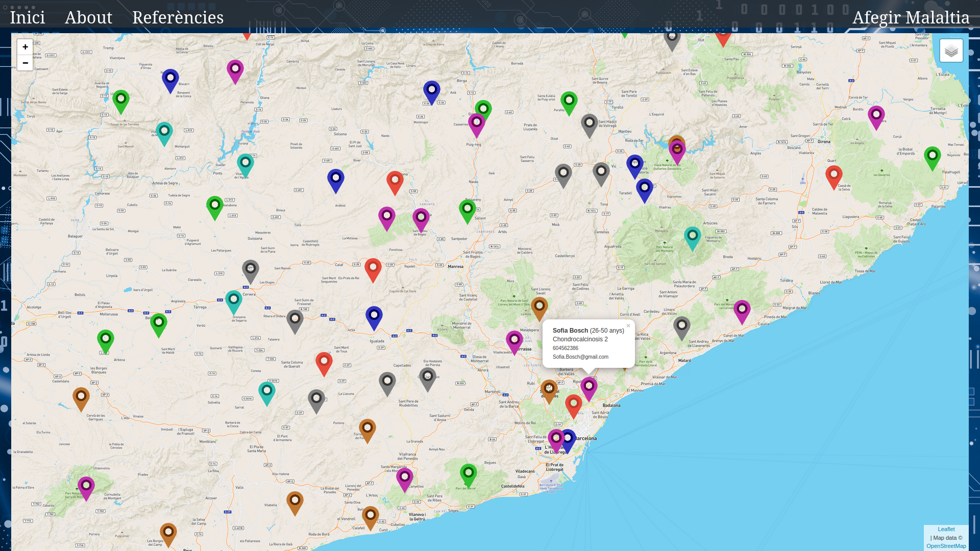Select the red marker near Cassà de la Selva
980x551 pixels.
[x=834, y=176]
